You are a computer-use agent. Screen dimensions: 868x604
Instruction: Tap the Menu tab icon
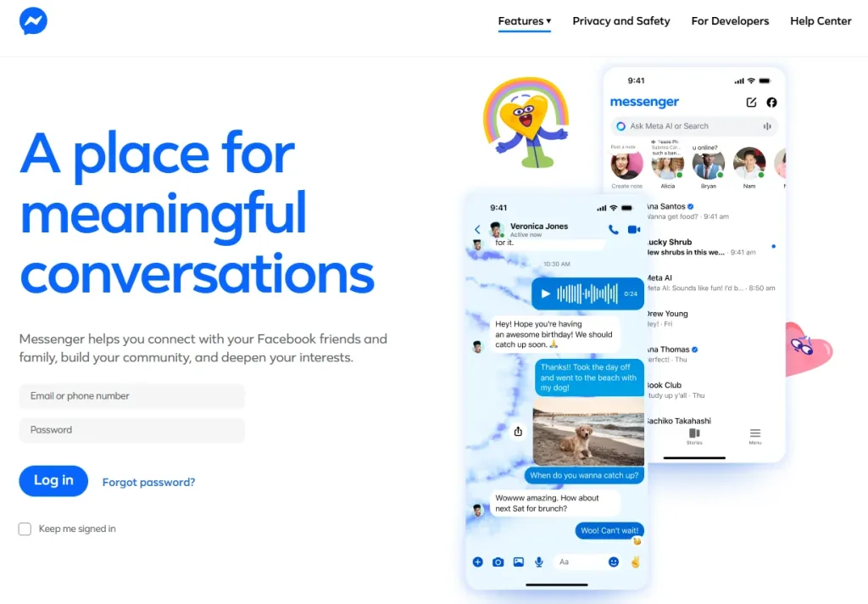tap(755, 436)
